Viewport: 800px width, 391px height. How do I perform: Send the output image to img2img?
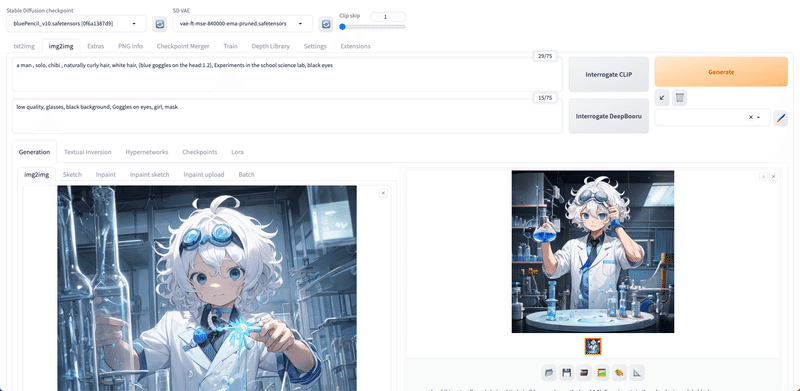click(x=602, y=373)
